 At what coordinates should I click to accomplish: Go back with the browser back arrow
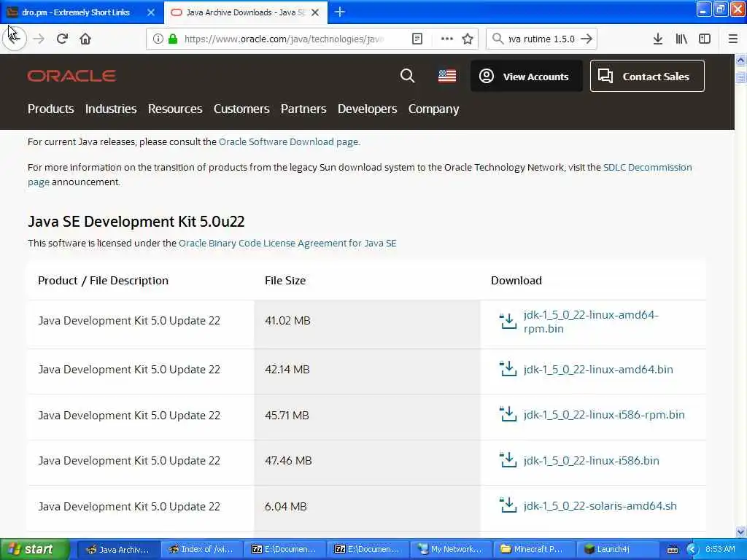15,39
